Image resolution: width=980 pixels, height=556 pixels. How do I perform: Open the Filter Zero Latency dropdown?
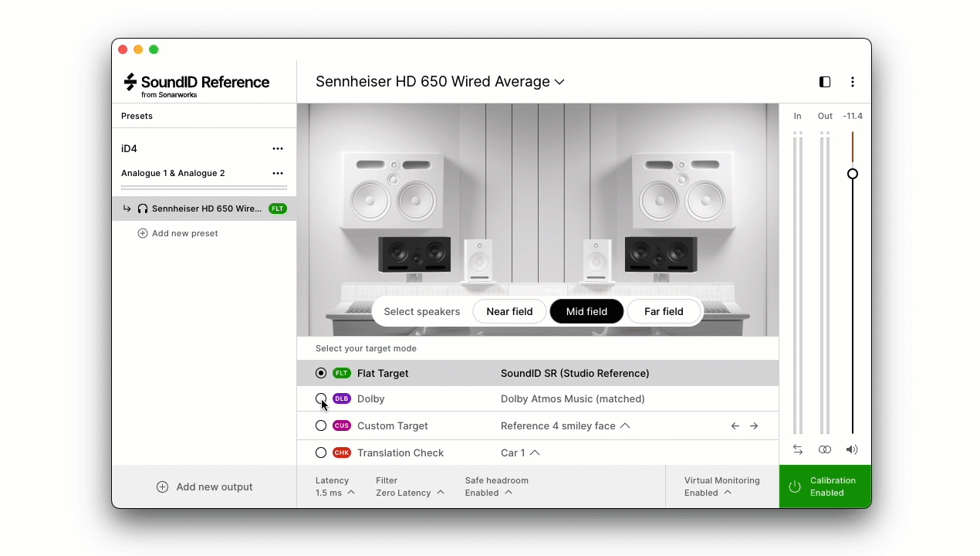coord(410,486)
